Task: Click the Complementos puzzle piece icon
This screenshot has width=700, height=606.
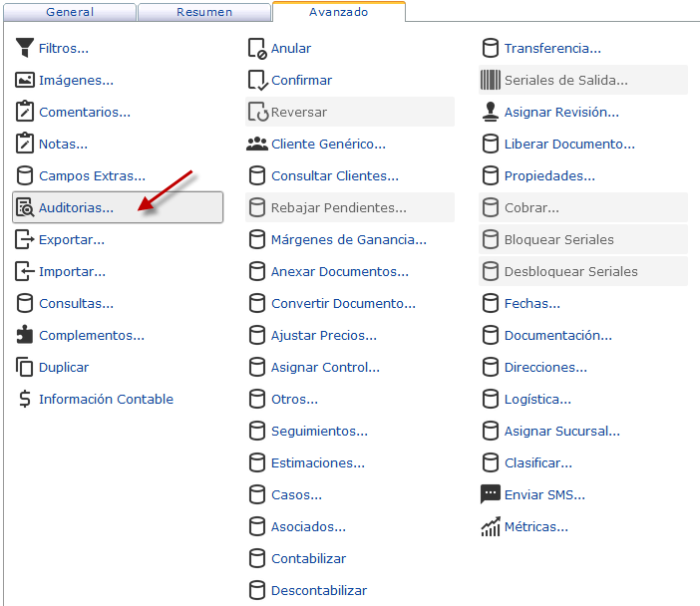Action: pyautogui.click(x=25, y=335)
